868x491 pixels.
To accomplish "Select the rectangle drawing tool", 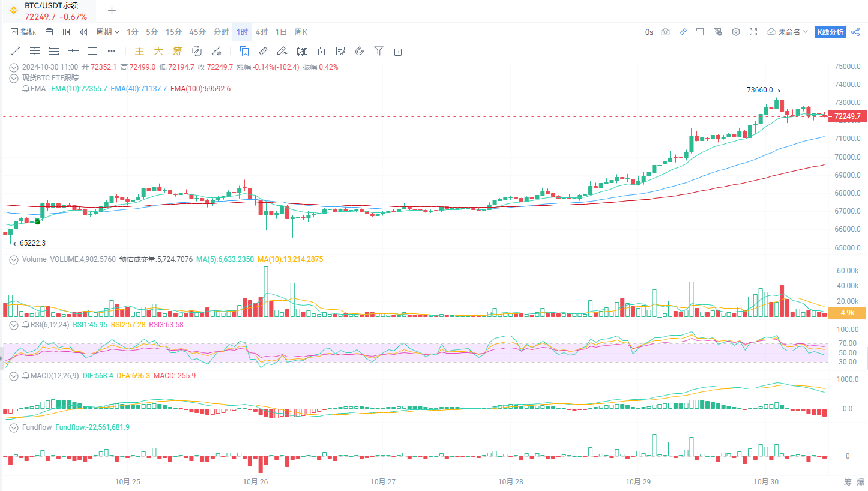I will (92, 51).
